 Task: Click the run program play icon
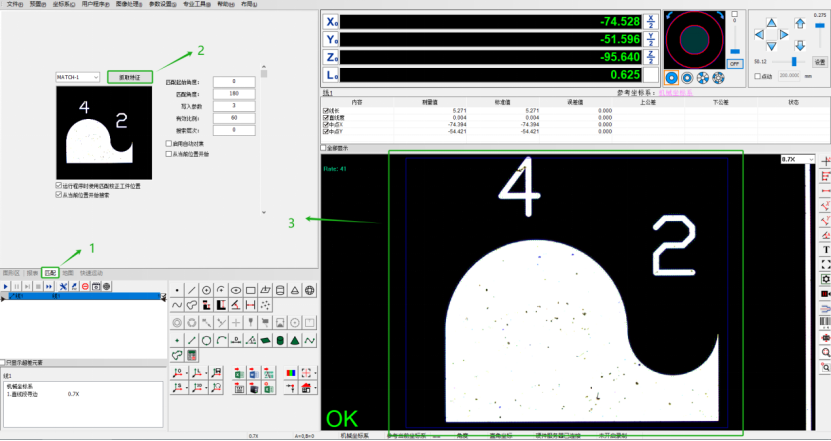pos(5,286)
